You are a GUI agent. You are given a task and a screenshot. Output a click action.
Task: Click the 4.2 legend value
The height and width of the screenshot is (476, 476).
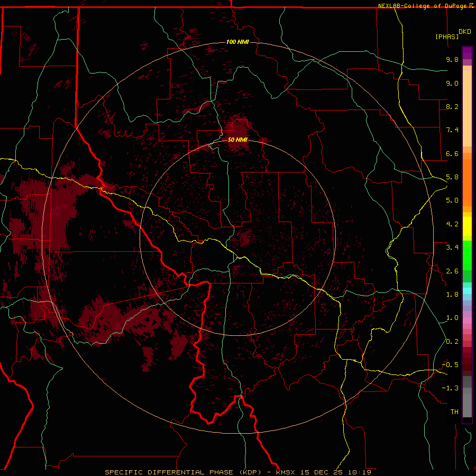click(x=452, y=224)
